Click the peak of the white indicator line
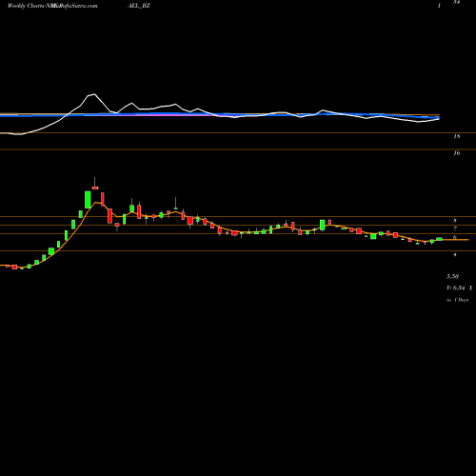The image size is (476, 476). (94, 94)
